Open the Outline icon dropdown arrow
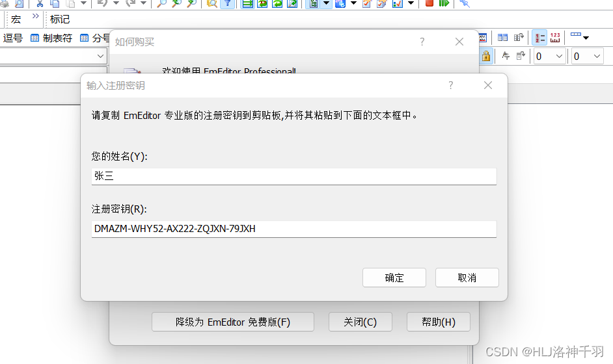 click(326, 3)
